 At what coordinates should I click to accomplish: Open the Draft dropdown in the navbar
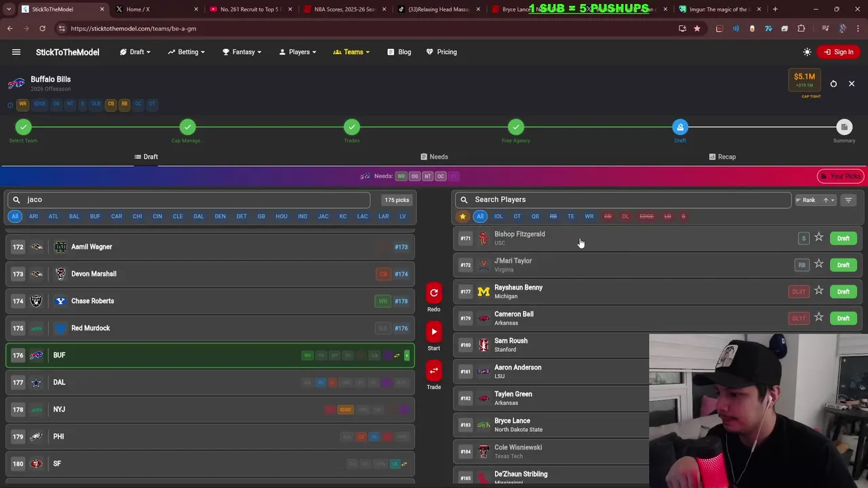[136, 52]
